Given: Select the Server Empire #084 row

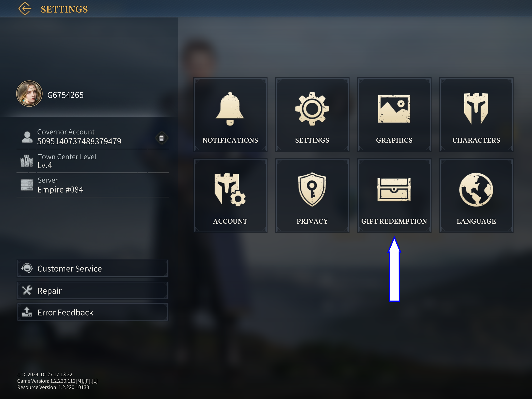Looking at the screenshot, I should [93, 185].
